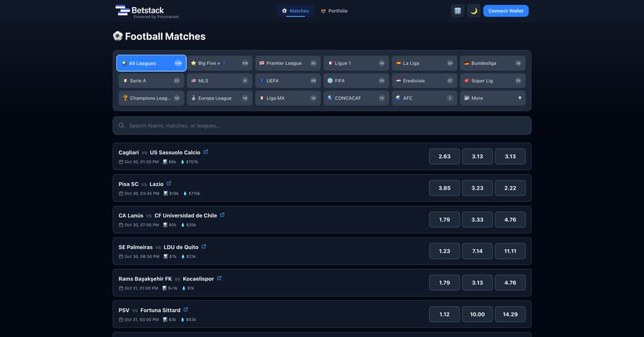This screenshot has width=644, height=337.
Task: Focus the search teams, matches, or leagues field
Action: click(321, 125)
